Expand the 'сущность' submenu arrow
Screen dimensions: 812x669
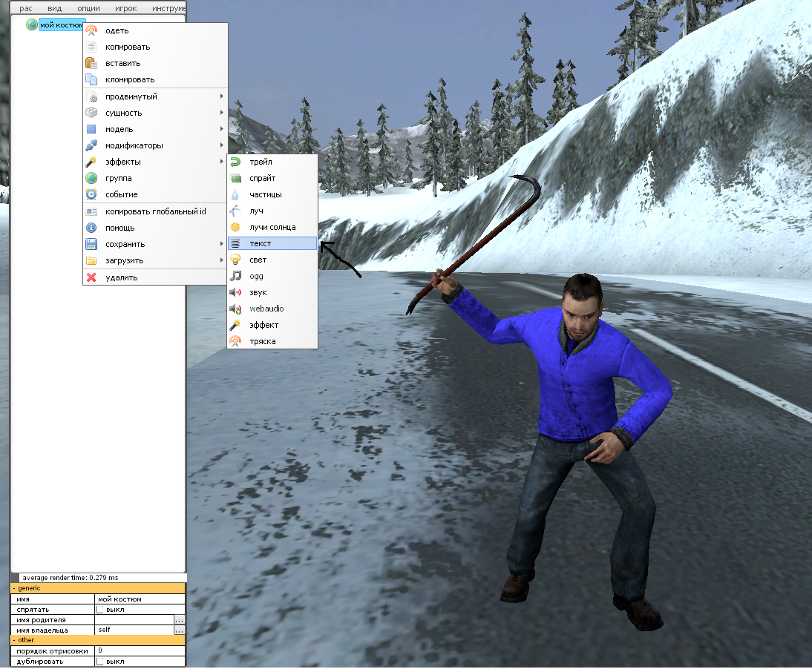point(222,113)
